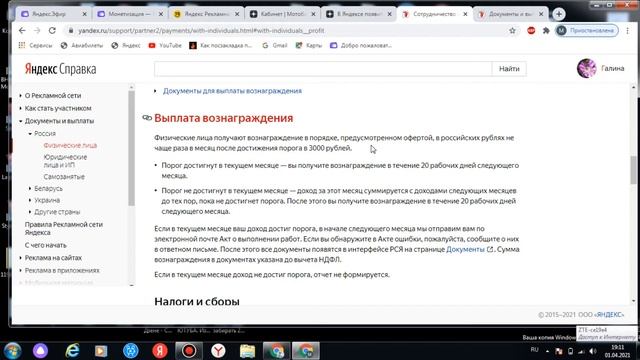Open the Авиабилеты bookmark
640x360 pixels.
pyautogui.click(x=82, y=45)
